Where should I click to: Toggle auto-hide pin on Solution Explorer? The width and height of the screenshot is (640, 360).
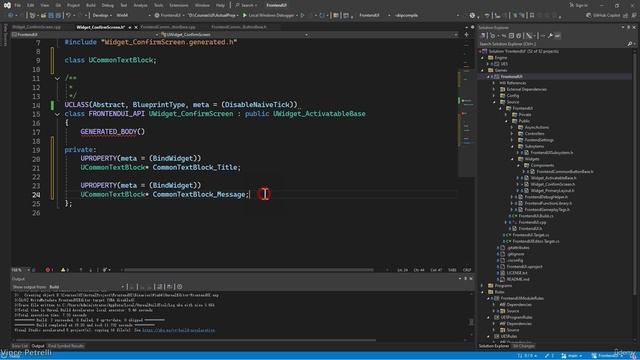tap(629, 27)
